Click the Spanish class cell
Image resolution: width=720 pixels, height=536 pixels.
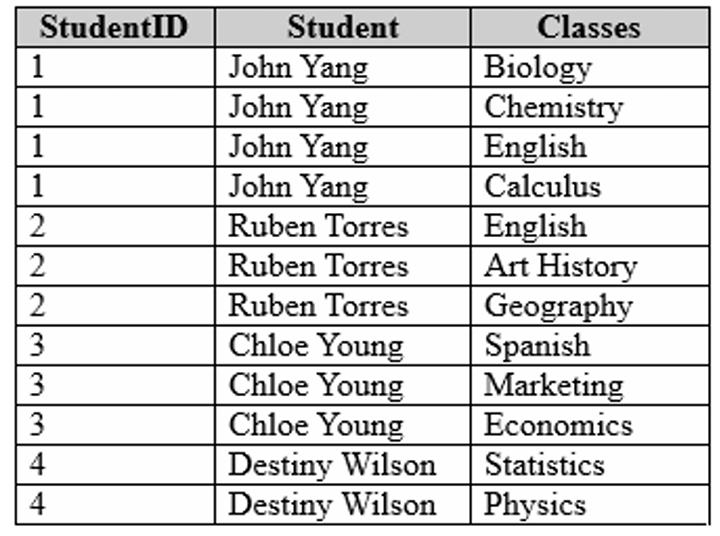click(x=537, y=346)
